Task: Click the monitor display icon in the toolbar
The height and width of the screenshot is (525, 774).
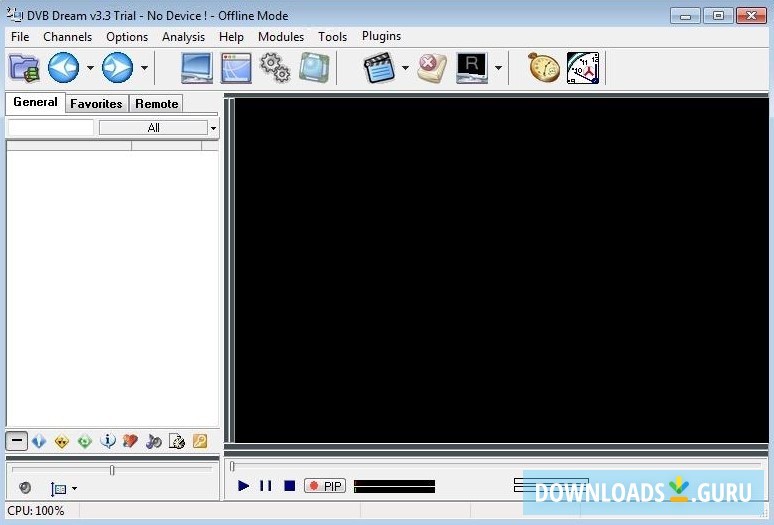Action: coord(197,68)
